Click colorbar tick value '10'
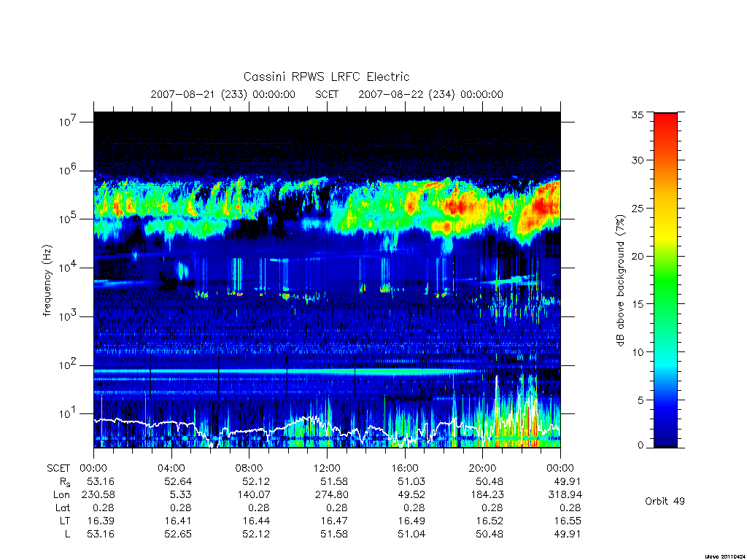 (x=637, y=352)
